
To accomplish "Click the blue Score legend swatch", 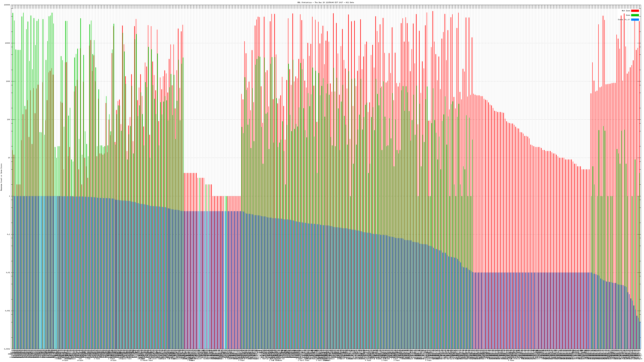I will click(x=635, y=20).
